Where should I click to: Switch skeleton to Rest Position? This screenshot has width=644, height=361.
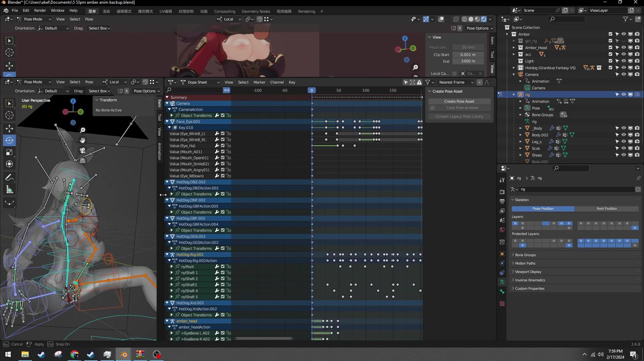(606, 209)
